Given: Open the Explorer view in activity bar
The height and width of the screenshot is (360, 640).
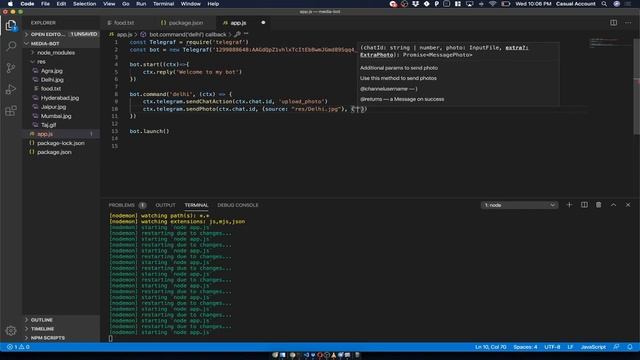Looking at the screenshot, I should [x=11, y=25].
